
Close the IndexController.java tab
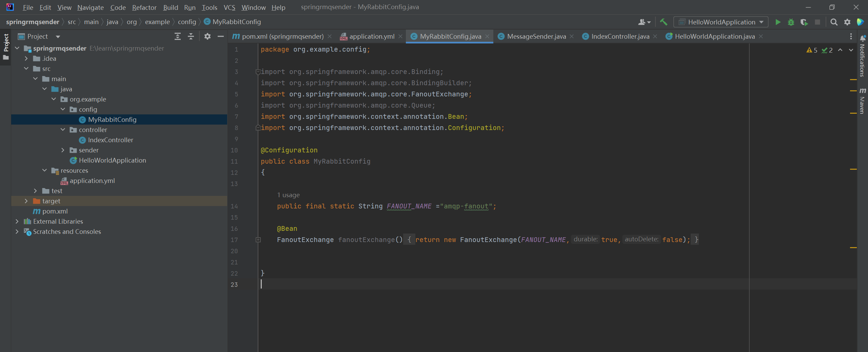pyautogui.click(x=655, y=36)
